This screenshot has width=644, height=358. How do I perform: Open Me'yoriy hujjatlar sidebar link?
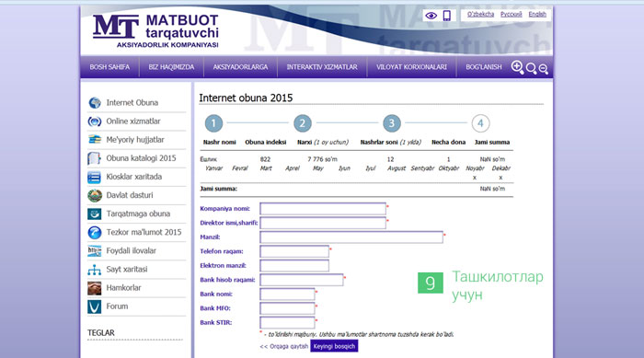click(x=135, y=140)
